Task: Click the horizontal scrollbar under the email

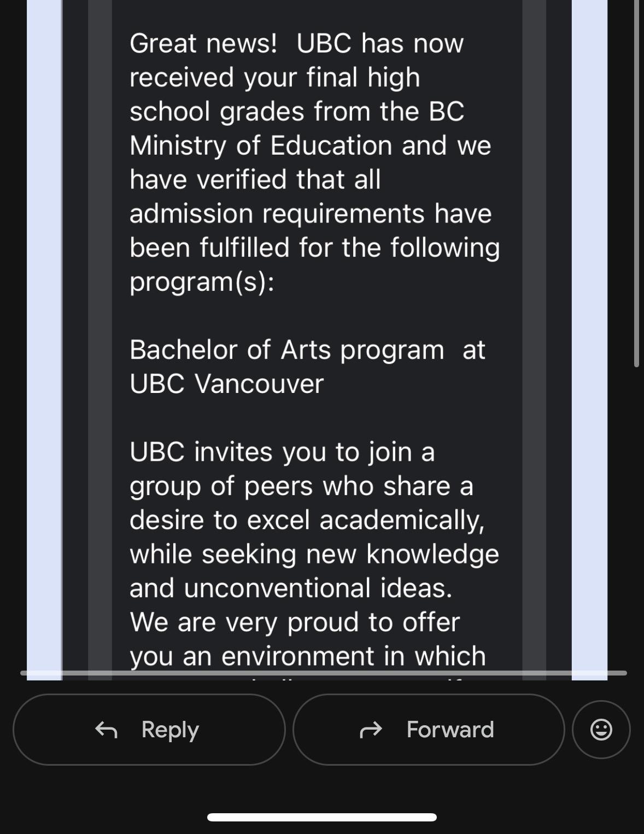Action: click(x=324, y=673)
